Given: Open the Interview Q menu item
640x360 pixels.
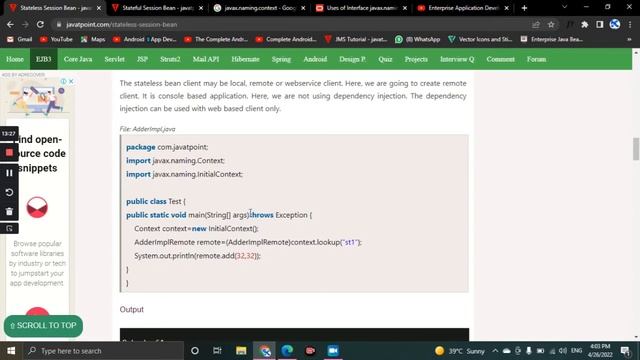Looking at the screenshot, I should point(457,59).
